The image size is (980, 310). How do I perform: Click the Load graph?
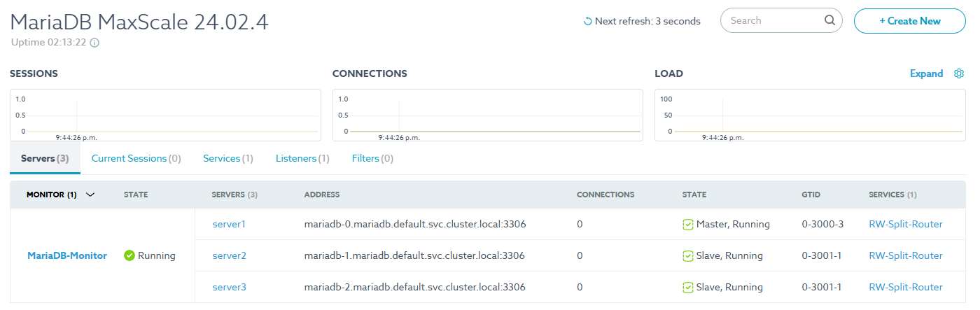(810, 115)
